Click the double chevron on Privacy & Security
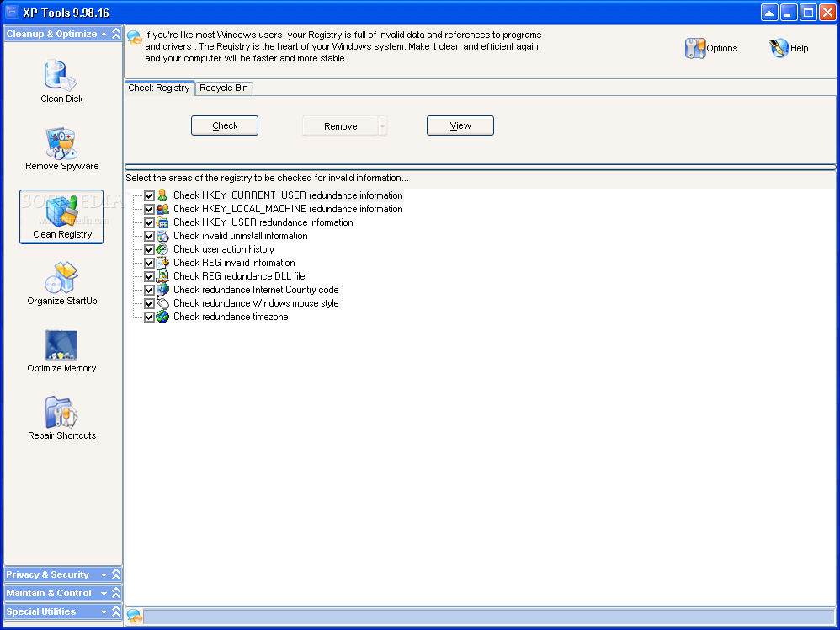Viewport: 840px width, 630px height. (x=116, y=574)
